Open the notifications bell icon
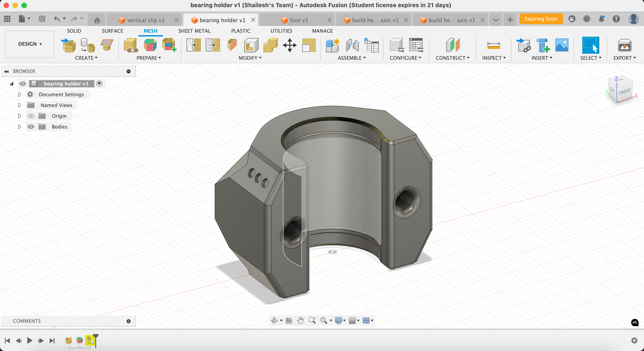This screenshot has height=351, width=644. [x=602, y=19]
